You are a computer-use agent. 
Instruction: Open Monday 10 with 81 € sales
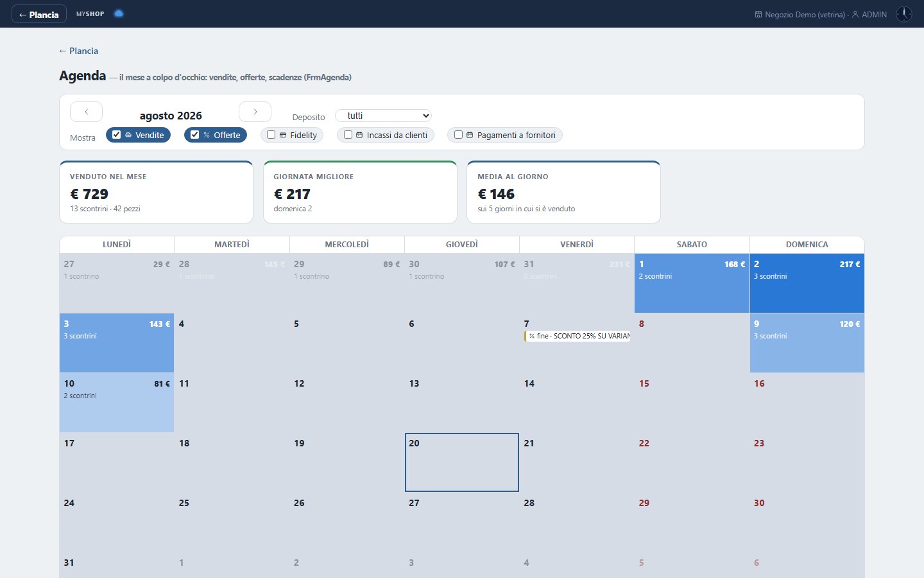click(x=117, y=403)
